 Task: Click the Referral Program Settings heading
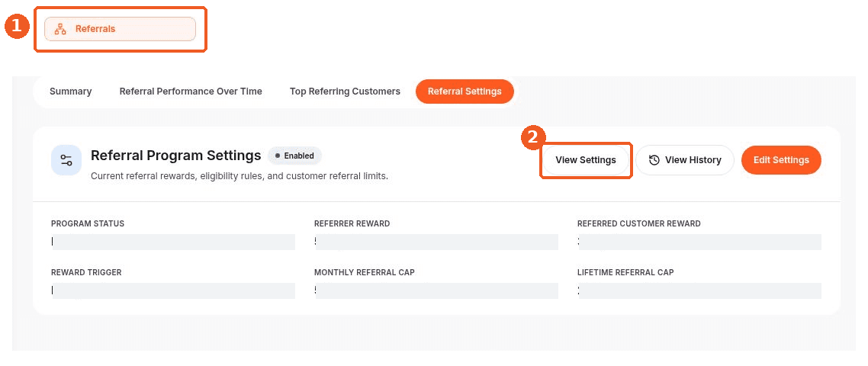[x=176, y=156]
